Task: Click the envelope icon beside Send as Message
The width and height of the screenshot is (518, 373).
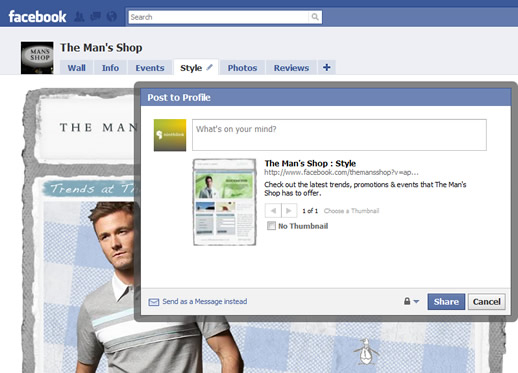Action: click(x=153, y=302)
